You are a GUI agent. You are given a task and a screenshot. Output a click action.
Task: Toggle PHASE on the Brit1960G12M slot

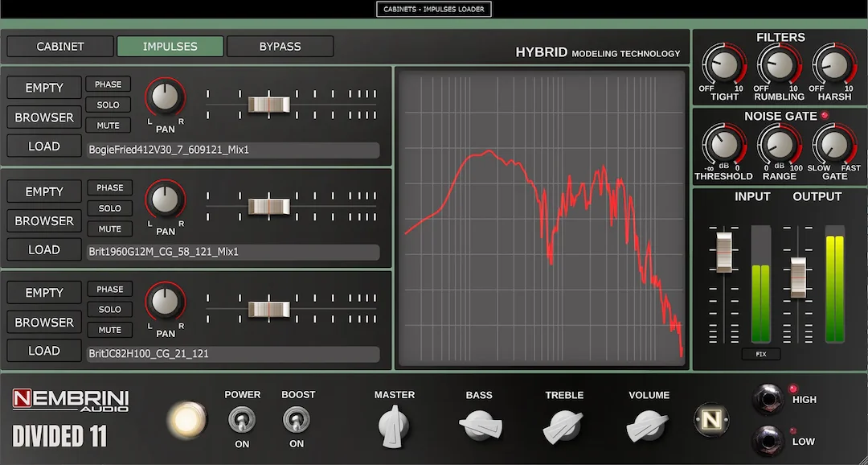pyautogui.click(x=109, y=188)
